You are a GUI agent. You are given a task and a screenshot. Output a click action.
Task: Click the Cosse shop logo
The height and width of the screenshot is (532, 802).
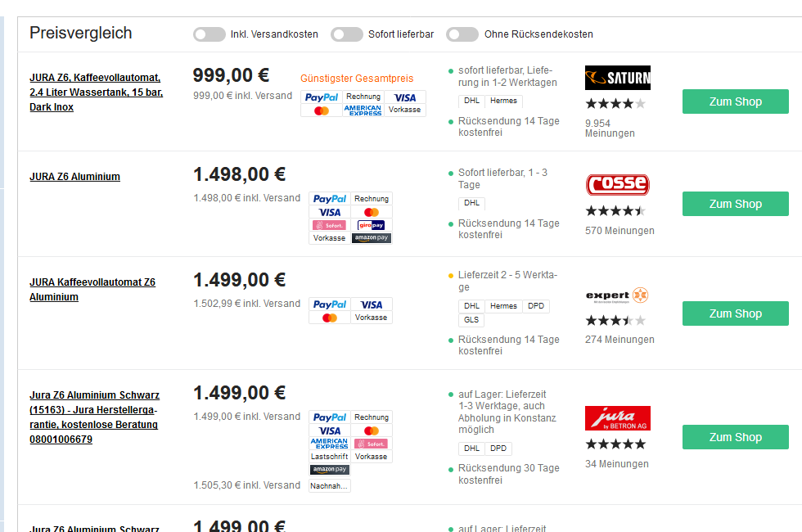coord(617,184)
